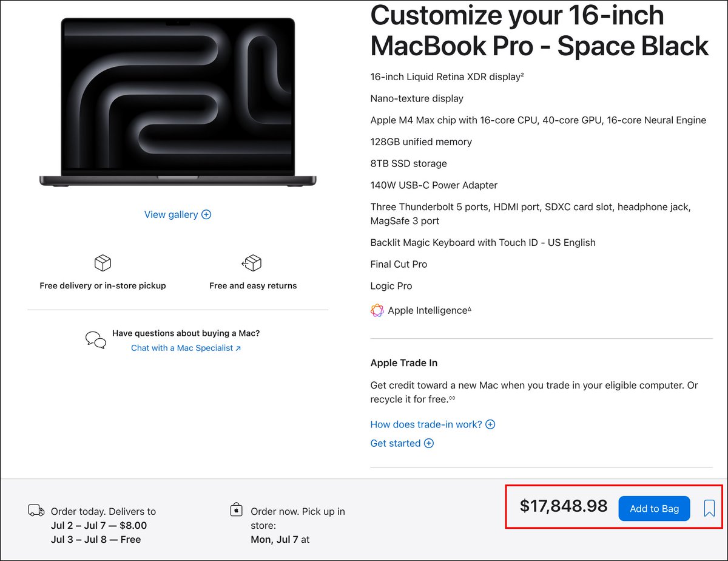Click Have questions about buying a Mac?
Image resolution: width=728 pixels, height=561 pixels.
click(186, 333)
